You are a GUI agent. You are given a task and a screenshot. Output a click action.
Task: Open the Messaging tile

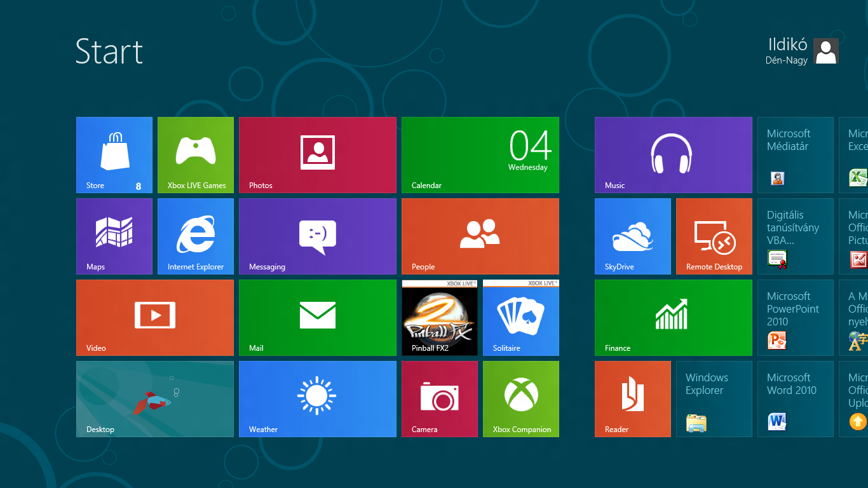point(318,236)
